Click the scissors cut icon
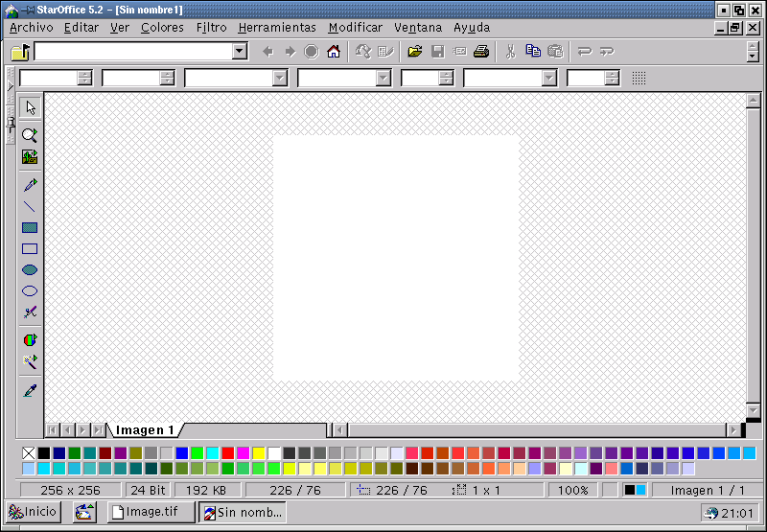Screen dimensions: 767x532 coord(510,52)
